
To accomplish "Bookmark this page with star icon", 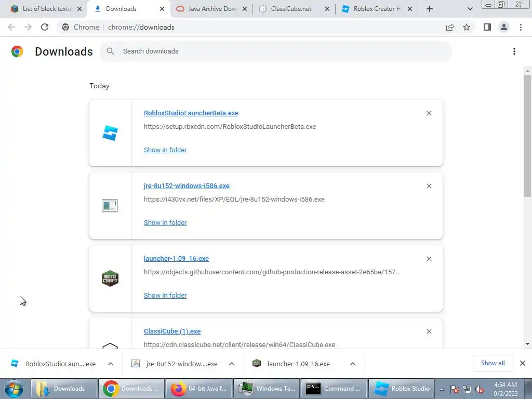I will point(467,27).
